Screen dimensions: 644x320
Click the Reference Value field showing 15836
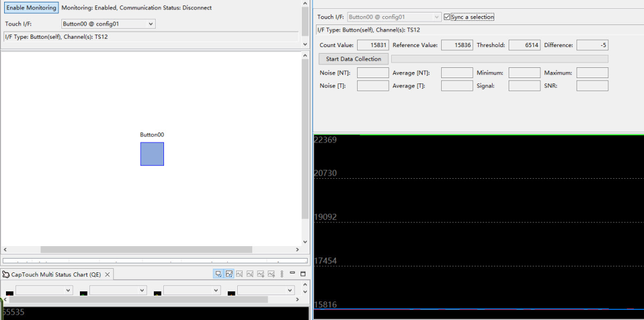[x=457, y=45]
